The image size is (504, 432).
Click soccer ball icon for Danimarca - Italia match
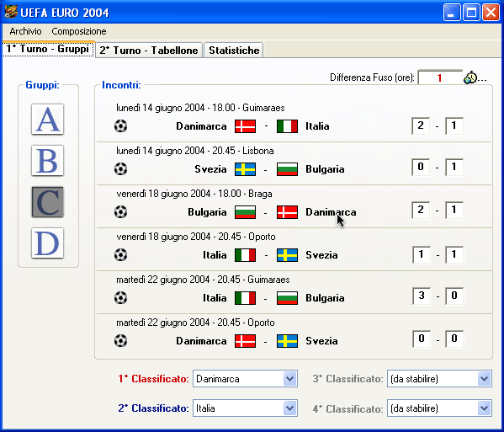click(120, 125)
